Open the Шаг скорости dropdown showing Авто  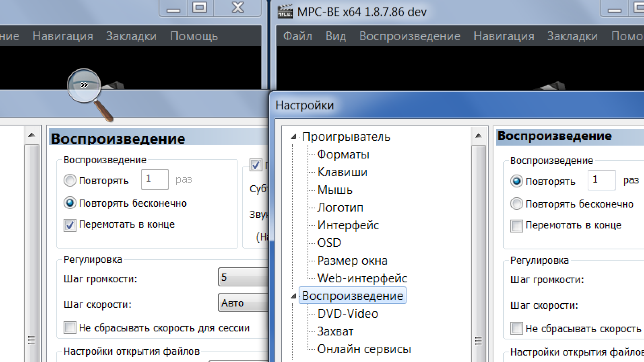click(243, 303)
